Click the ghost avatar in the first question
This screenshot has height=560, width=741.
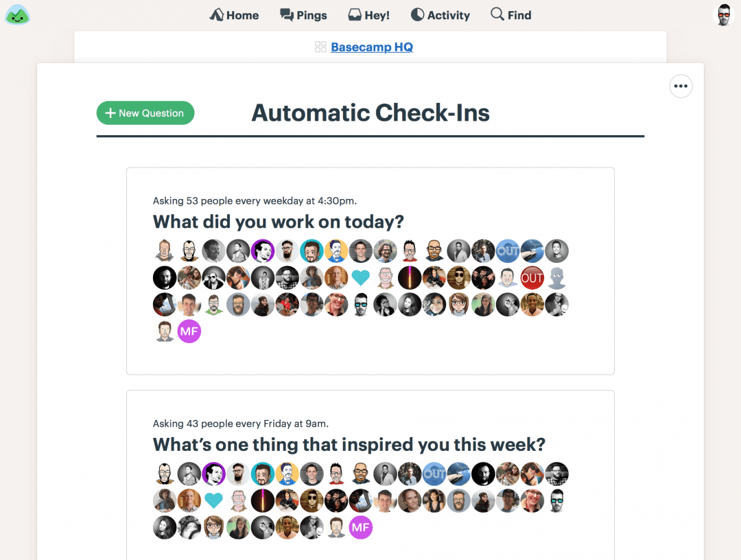tap(557, 277)
